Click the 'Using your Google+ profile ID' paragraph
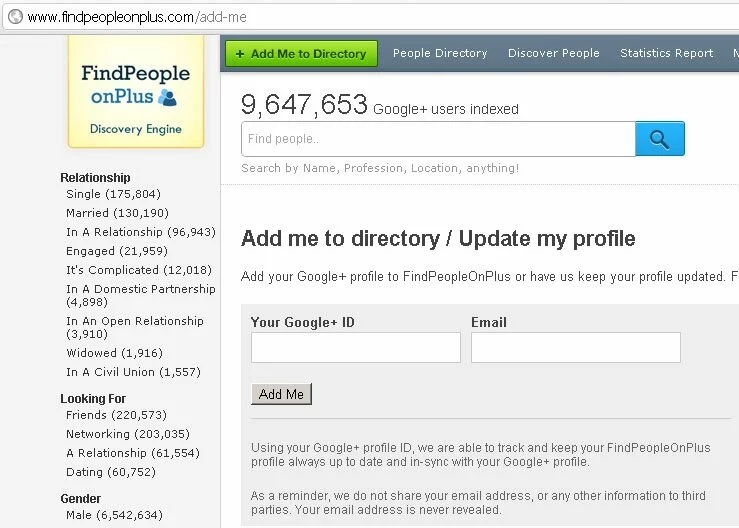Screen dimensions: 739x528 coord(481,454)
